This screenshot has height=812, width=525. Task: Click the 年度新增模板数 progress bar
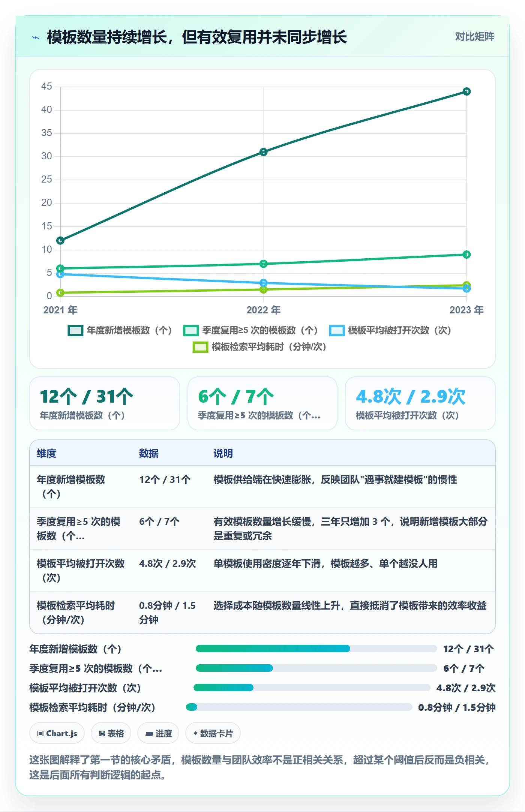click(316, 649)
